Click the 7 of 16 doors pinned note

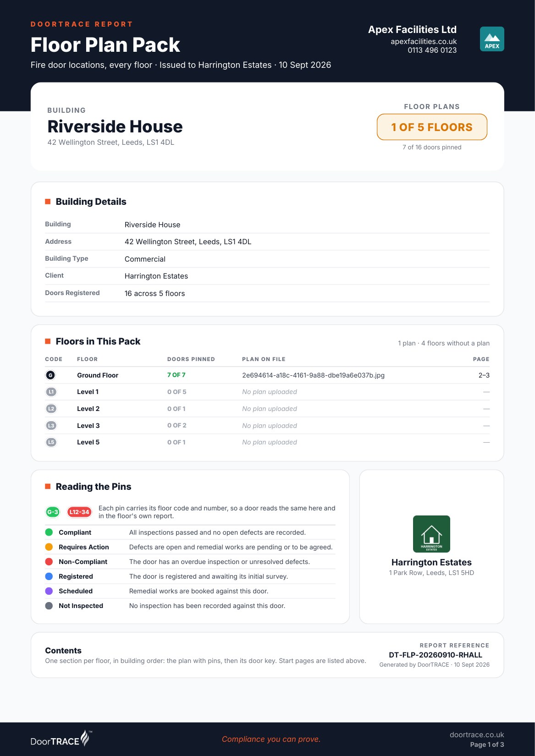click(x=432, y=147)
